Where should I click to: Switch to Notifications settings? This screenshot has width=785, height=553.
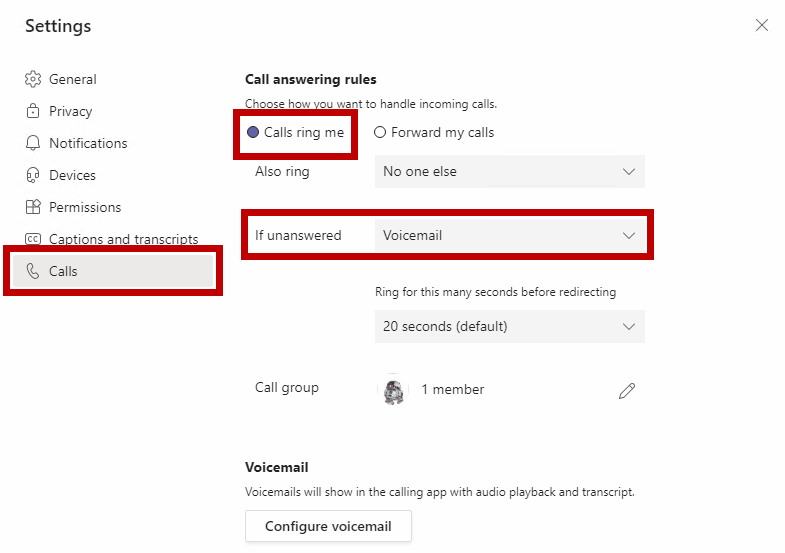pyautogui.click(x=88, y=143)
